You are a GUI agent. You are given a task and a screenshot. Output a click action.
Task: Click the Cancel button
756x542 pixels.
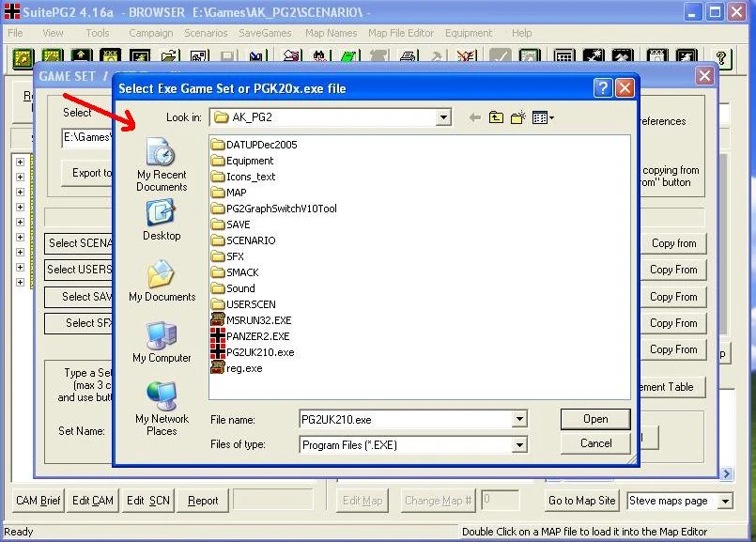(x=595, y=443)
